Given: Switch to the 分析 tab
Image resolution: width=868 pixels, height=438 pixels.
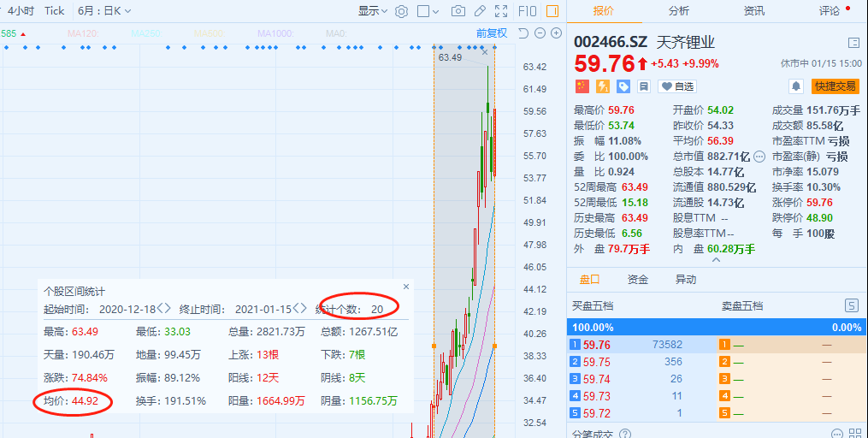Looking at the screenshot, I should coord(679,11).
